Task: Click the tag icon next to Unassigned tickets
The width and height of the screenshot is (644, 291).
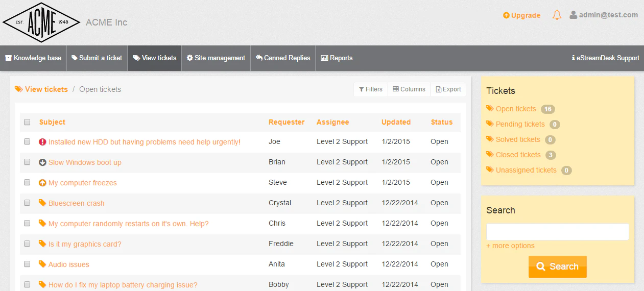Action: coord(490,169)
